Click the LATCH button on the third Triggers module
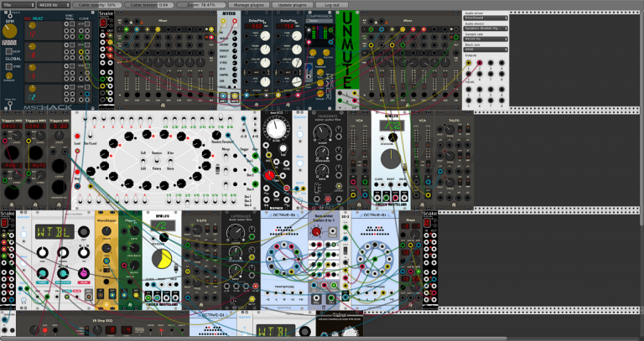 pyautogui.click(x=59, y=166)
